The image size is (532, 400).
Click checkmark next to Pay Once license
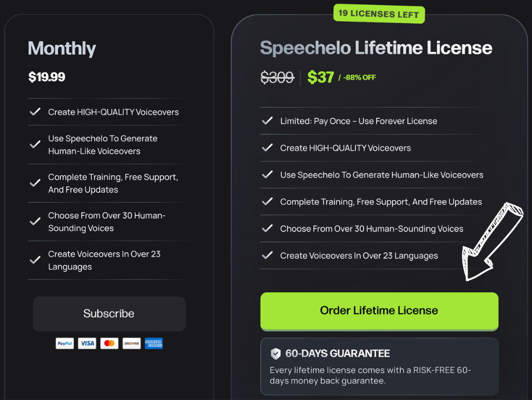tap(268, 121)
